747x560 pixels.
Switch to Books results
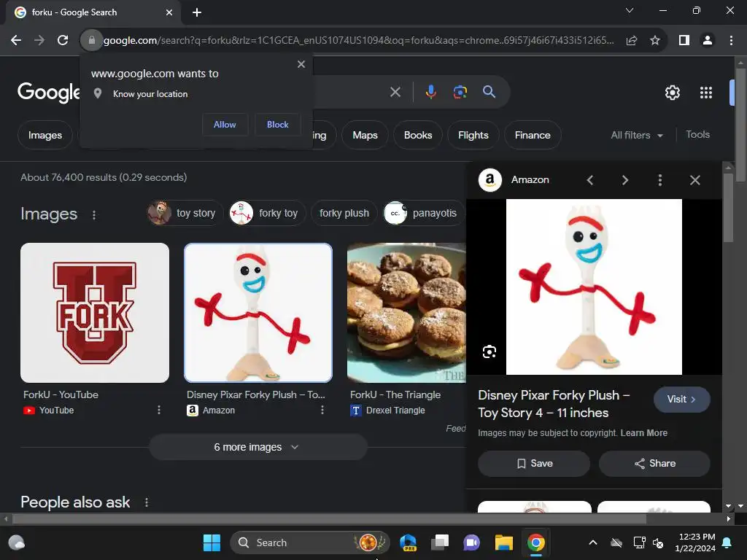click(418, 135)
